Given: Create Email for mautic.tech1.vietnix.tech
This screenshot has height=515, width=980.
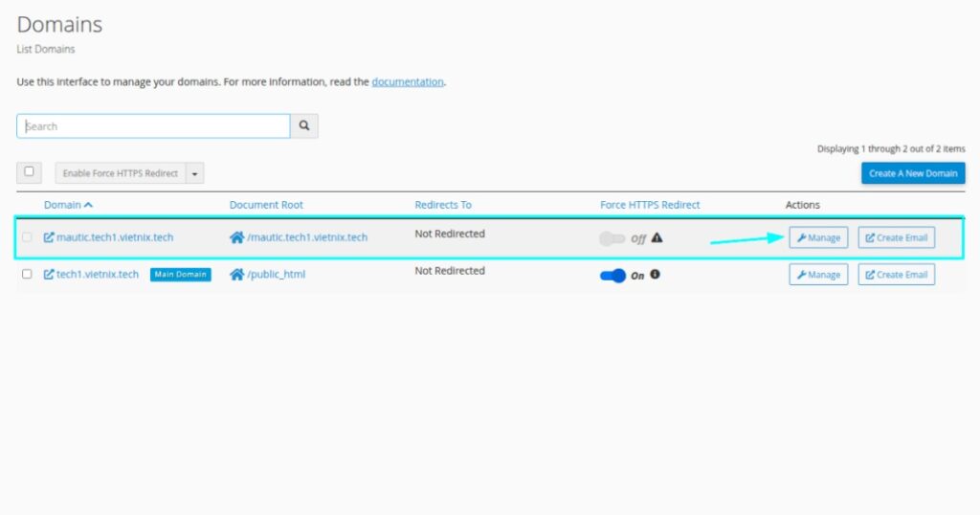Looking at the screenshot, I should tap(896, 237).
